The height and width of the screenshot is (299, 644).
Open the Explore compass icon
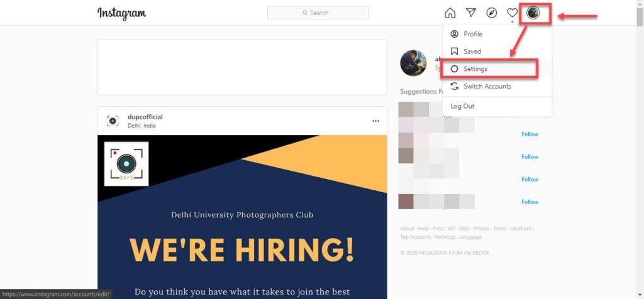[x=492, y=13]
